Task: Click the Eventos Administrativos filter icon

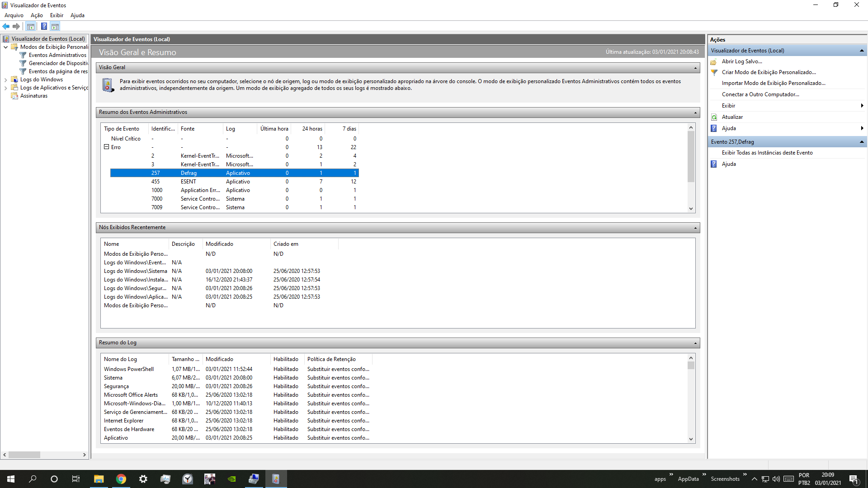Action: tap(23, 55)
